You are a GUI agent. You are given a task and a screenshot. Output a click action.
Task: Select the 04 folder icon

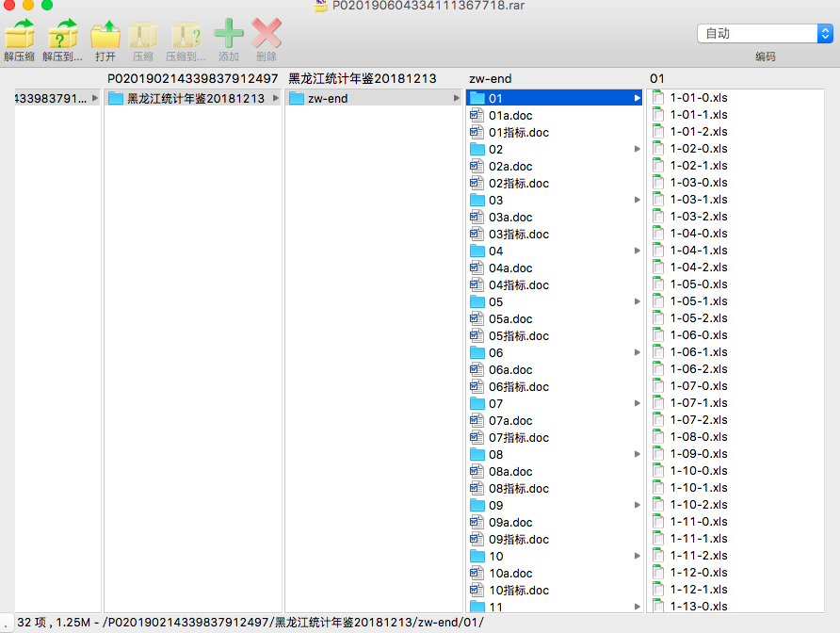coord(477,251)
